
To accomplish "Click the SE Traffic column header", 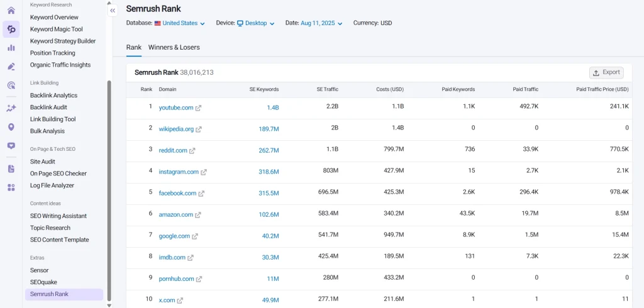I will (x=327, y=89).
